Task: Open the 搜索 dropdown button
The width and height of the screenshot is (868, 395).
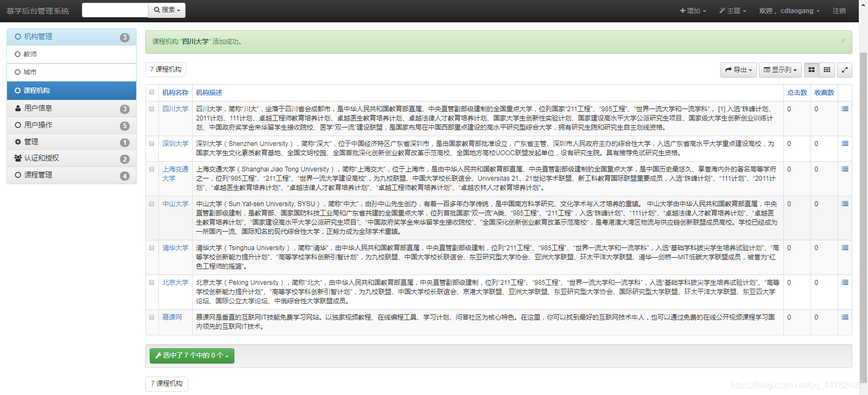Action: pos(167,10)
